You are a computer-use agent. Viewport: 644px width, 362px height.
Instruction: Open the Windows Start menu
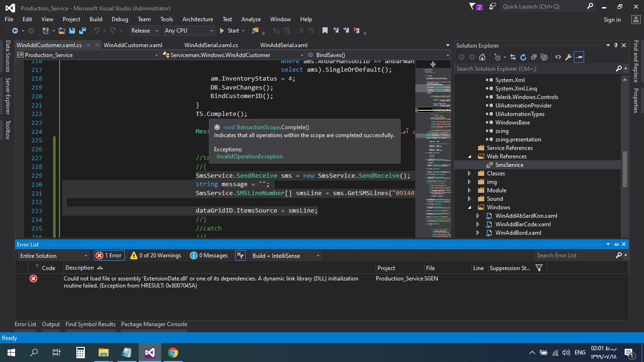point(11,353)
